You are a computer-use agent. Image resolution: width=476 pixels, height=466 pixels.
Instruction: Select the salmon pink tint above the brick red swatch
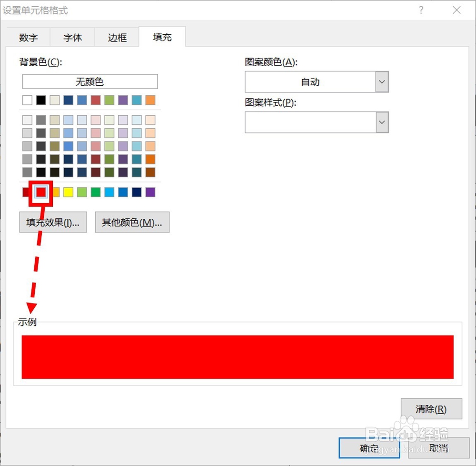[96, 146]
